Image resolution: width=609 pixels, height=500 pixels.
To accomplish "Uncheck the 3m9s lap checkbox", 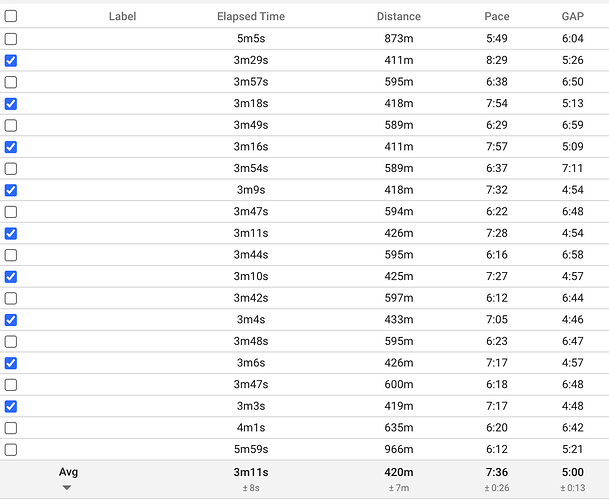I will [10, 190].
